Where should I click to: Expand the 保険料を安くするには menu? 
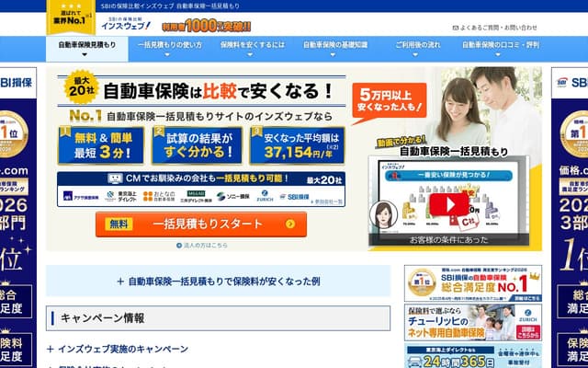click(x=253, y=49)
